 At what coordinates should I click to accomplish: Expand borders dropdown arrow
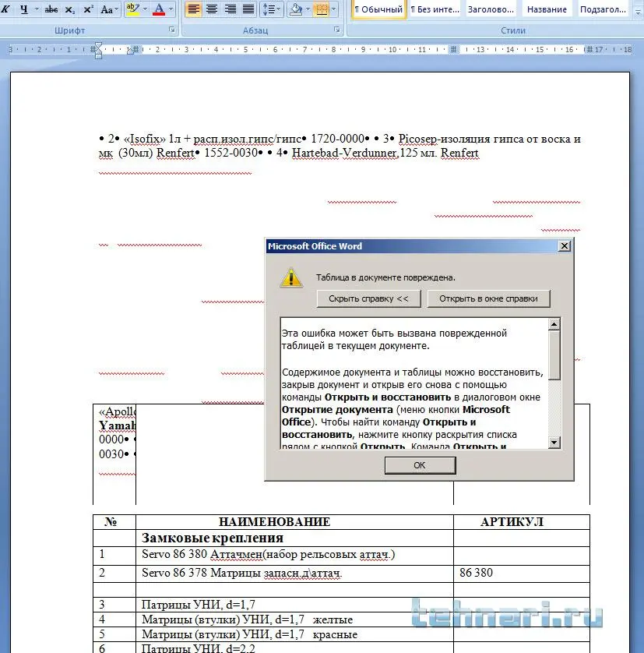click(x=333, y=9)
